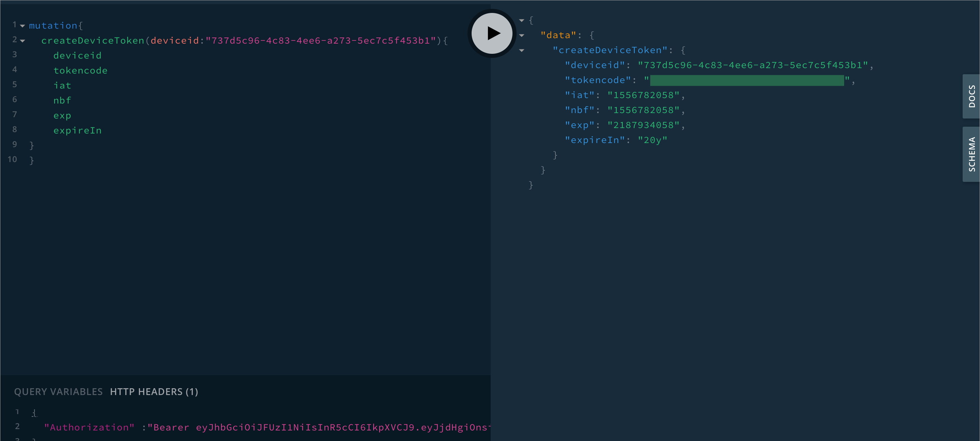Click the nbf field in the query
Screen dimensions: 980x441
[62, 100]
